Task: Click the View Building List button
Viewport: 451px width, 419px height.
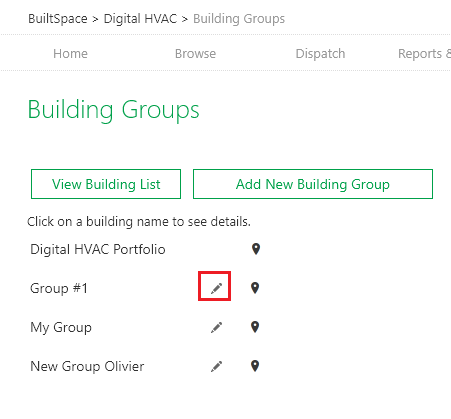Action: point(106,184)
